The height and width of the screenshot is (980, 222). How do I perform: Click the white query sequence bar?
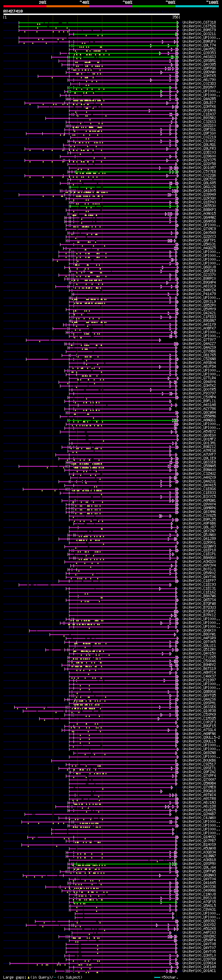[x=92, y=14]
